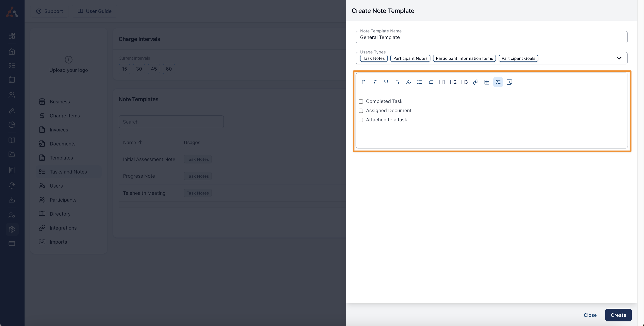The image size is (644, 326).
Task: Click the app logo in sidebar
Action: click(x=12, y=12)
